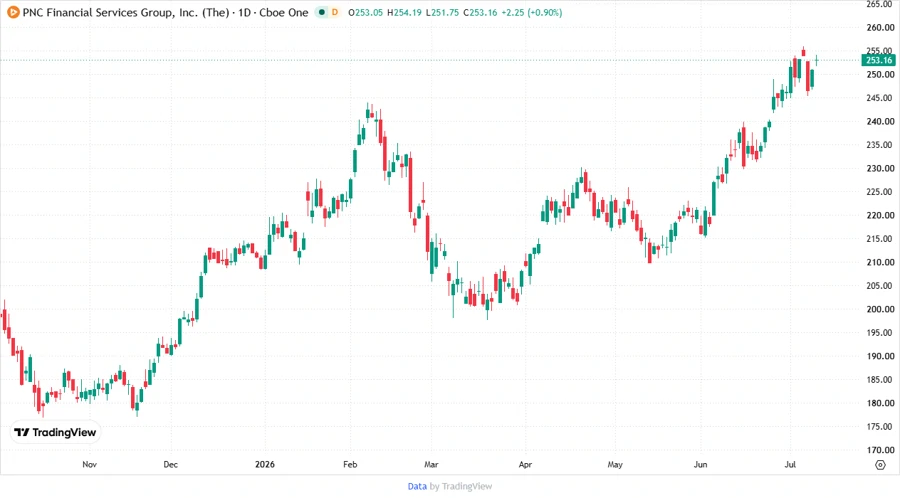900x498 pixels.
Task: Click the open value O253.05
Action: (x=365, y=12)
